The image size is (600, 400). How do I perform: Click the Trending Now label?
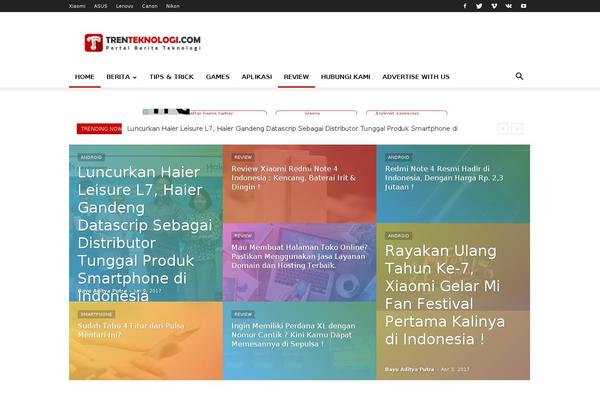point(99,129)
